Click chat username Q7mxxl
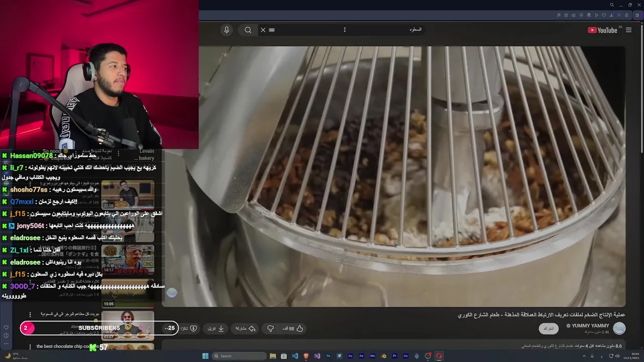This screenshot has height=362, width=644. pyautogui.click(x=22, y=202)
